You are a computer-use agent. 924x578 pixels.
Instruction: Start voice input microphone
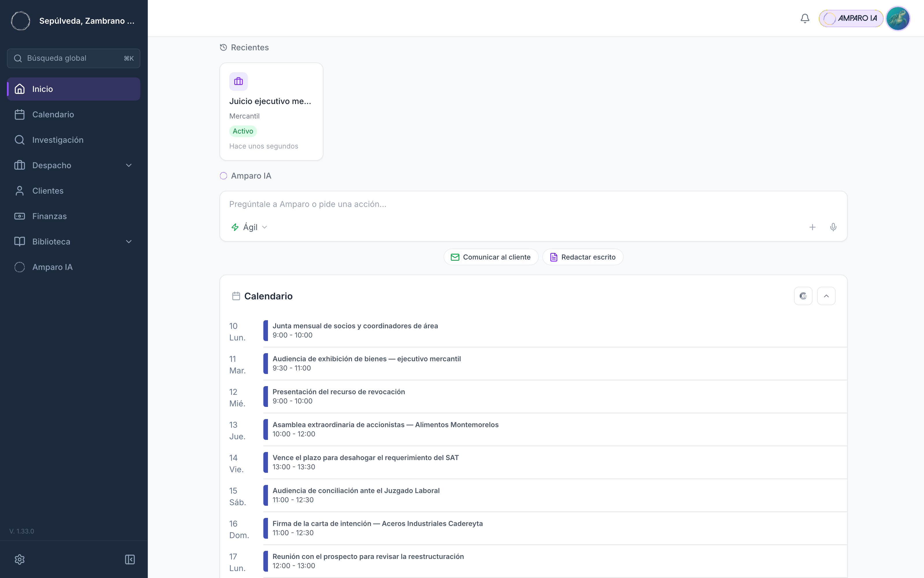pyautogui.click(x=833, y=227)
